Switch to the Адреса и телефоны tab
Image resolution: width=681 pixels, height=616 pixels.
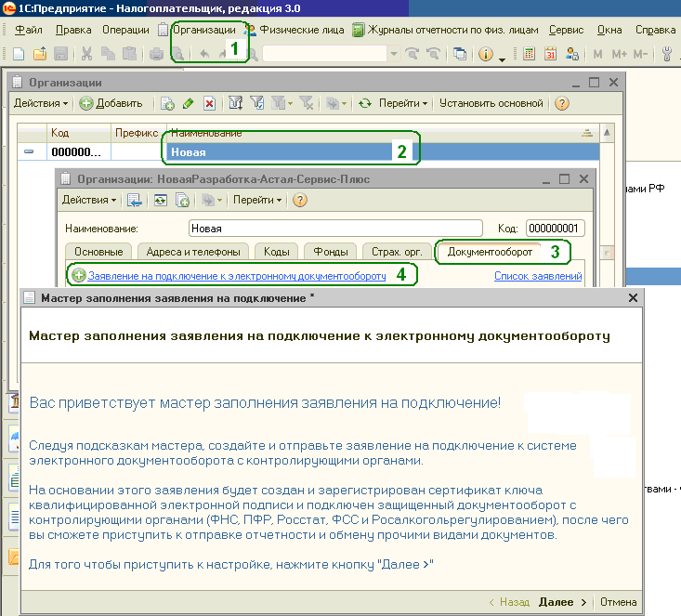pos(193,252)
